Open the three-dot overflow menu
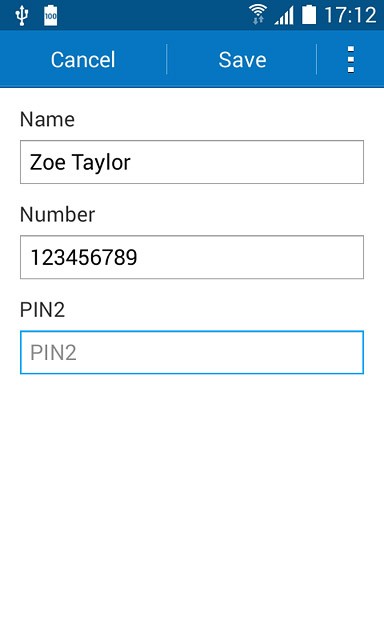 [x=351, y=60]
